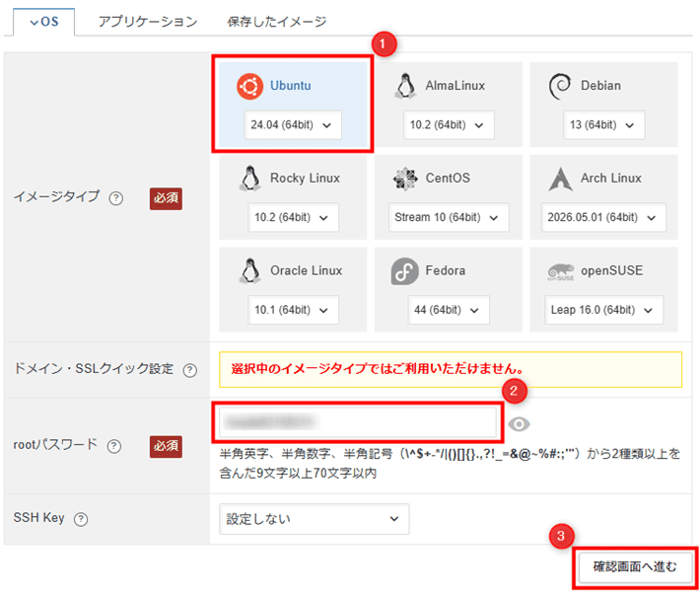
Task: Click the SSH Key field label
Action: pyautogui.click(x=38, y=518)
